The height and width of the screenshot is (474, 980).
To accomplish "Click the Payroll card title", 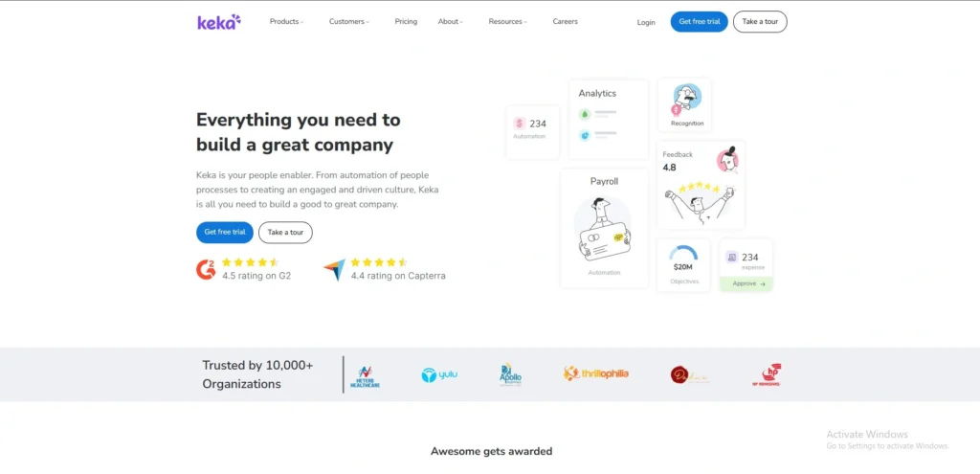I will pyautogui.click(x=605, y=181).
